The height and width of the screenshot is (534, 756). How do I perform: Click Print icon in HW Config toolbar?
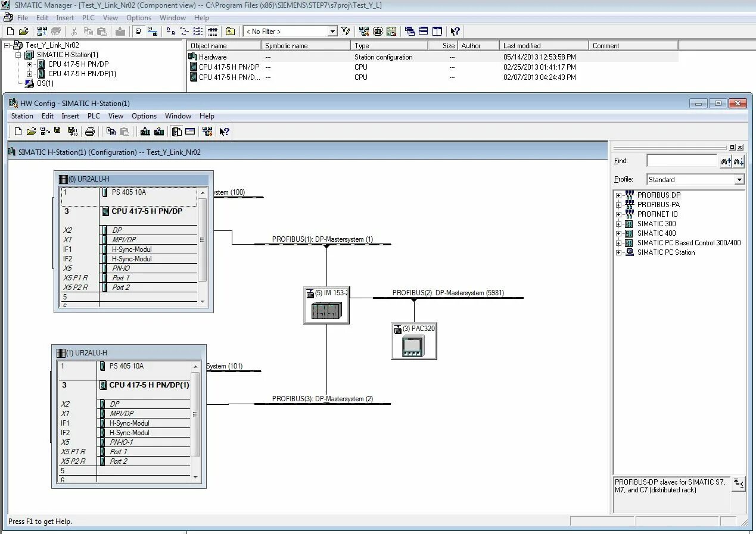pos(90,132)
